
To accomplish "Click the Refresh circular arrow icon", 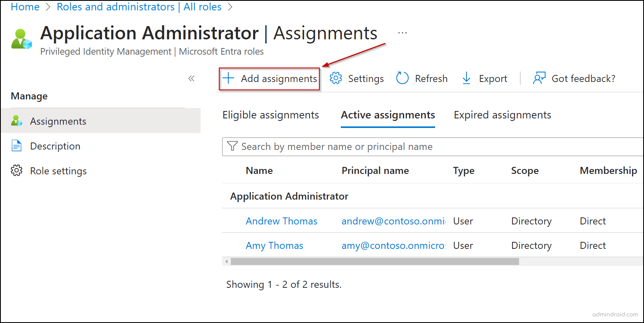I will 402,79.
